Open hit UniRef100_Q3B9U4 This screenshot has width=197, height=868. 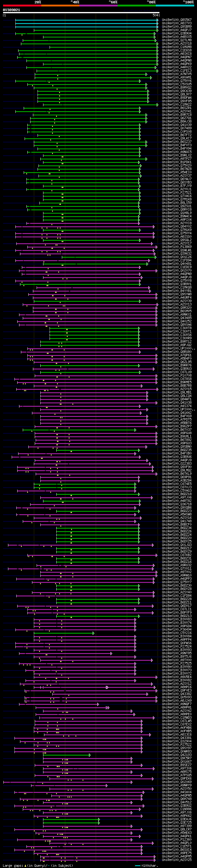coord(177,33)
